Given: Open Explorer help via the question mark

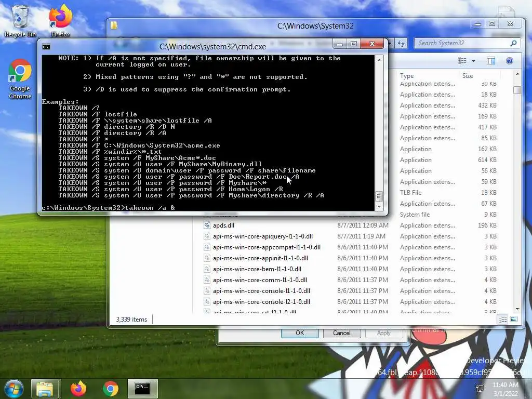Looking at the screenshot, I should tap(509, 61).
